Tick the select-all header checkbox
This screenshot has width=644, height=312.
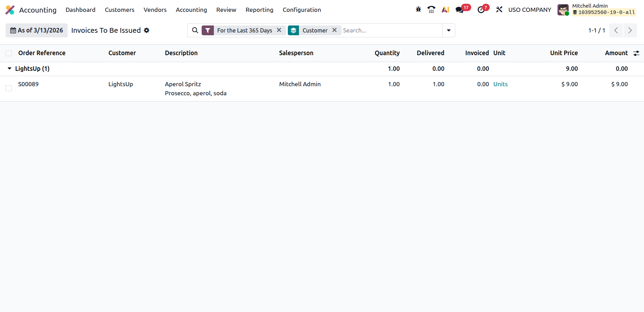tap(9, 53)
